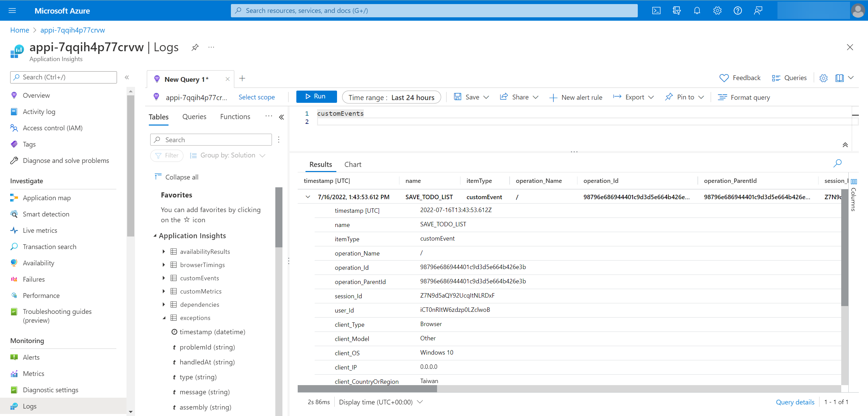Screen dimensions: 868x416
Task: Add a new query tab with plus
Action: pos(242,79)
